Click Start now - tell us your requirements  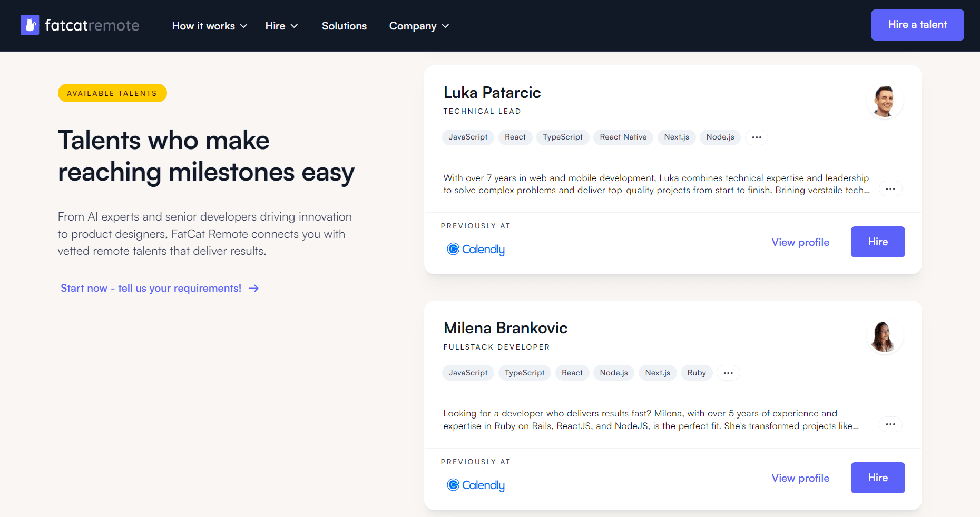point(151,289)
